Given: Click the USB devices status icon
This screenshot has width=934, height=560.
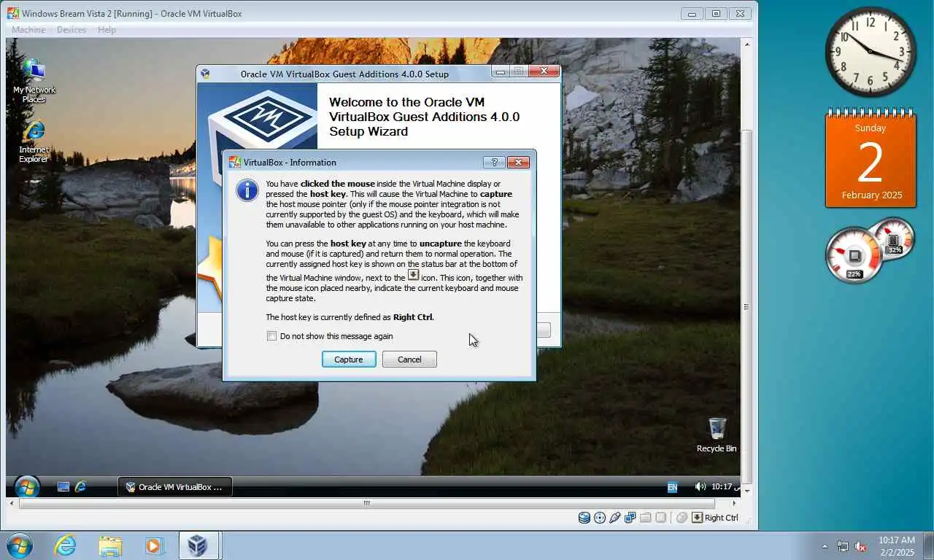Looking at the screenshot, I should click(x=615, y=518).
